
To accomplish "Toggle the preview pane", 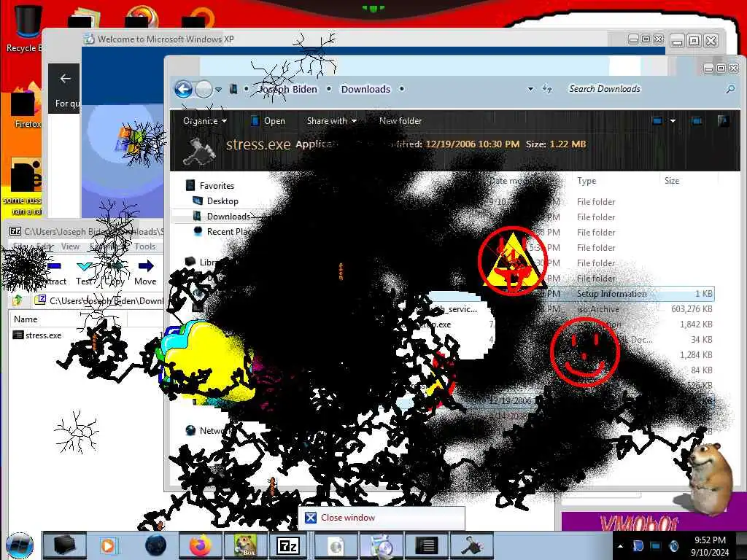I will click(x=697, y=121).
